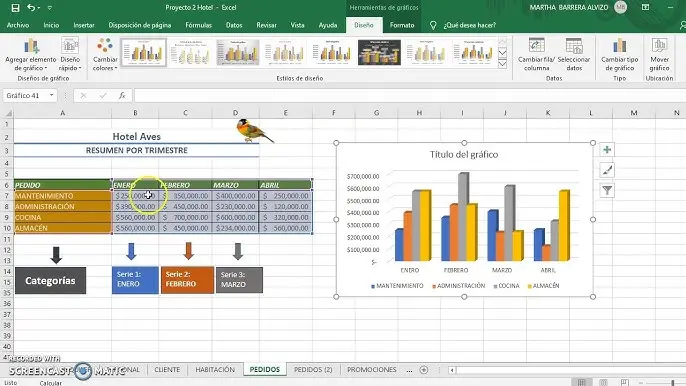Open the PROMOCIONES sheet tab
The image size is (686, 386).
point(371,370)
